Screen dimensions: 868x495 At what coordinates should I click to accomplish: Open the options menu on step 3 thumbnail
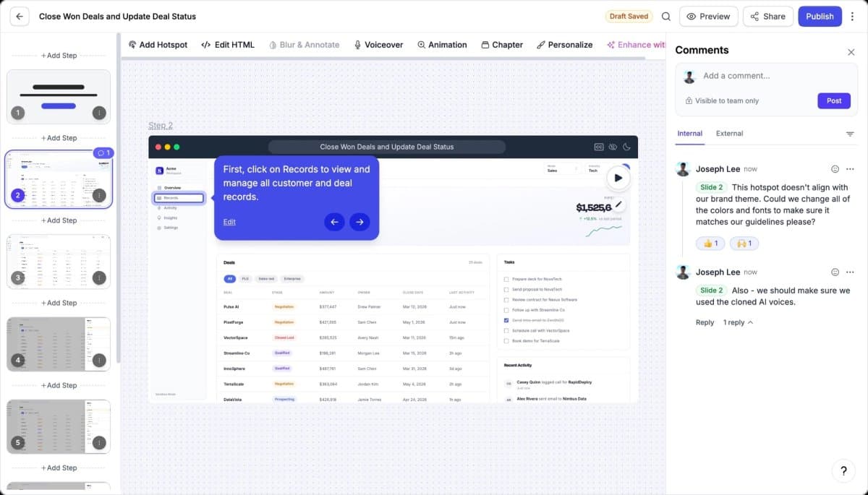point(99,277)
